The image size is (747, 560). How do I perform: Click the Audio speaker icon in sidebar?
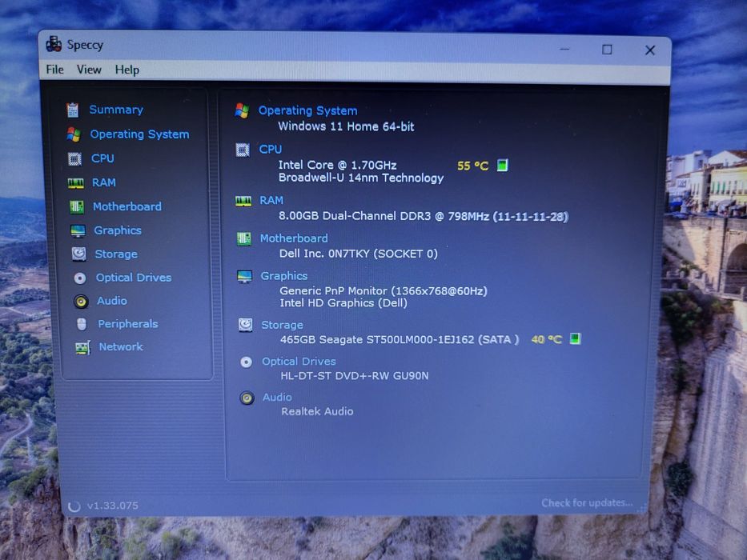(81, 301)
